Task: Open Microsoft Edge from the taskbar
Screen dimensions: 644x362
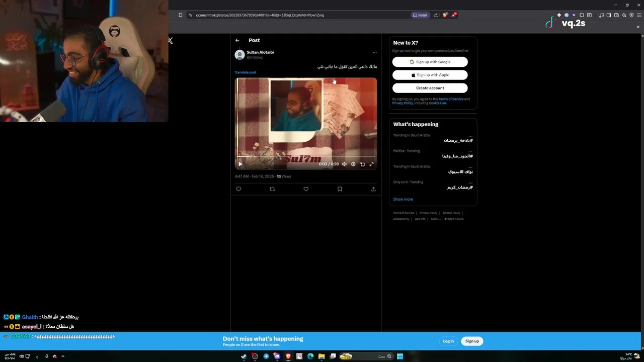Action: coord(310,356)
